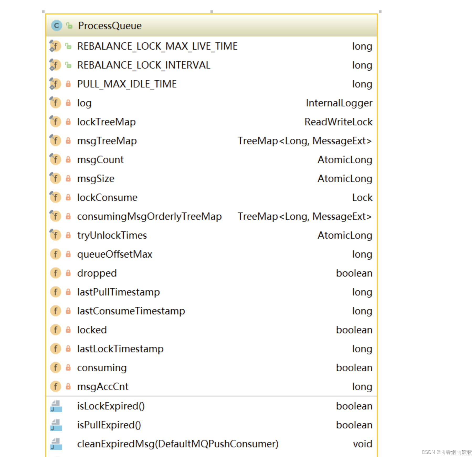Click the lock icon for tryUnlockTimes
Viewport: 476px width, 457px height.
coord(68,235)
